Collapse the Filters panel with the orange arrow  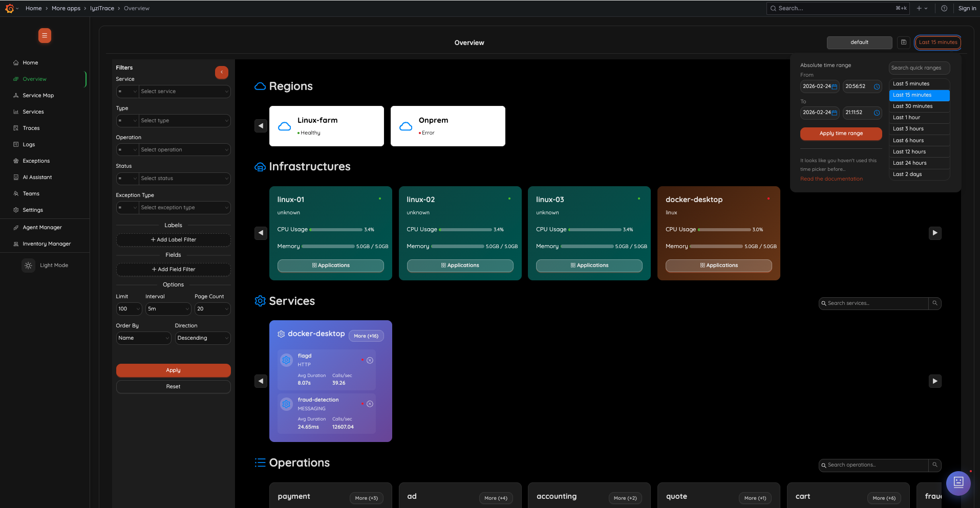[x=221, y=72]
